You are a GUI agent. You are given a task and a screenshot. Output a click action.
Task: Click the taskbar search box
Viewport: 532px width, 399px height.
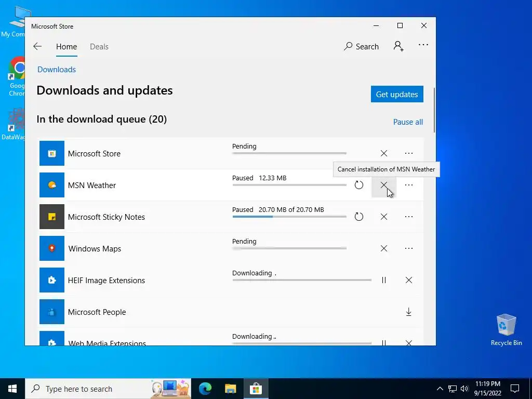108,389
